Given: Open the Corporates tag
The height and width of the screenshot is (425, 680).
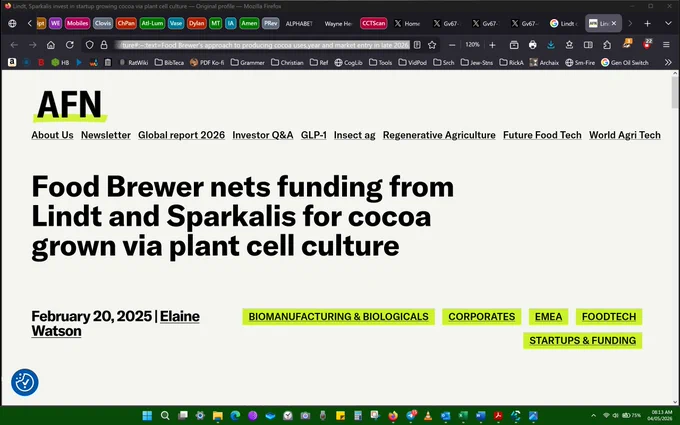Looking at the screenshot, I should point(481,317).
